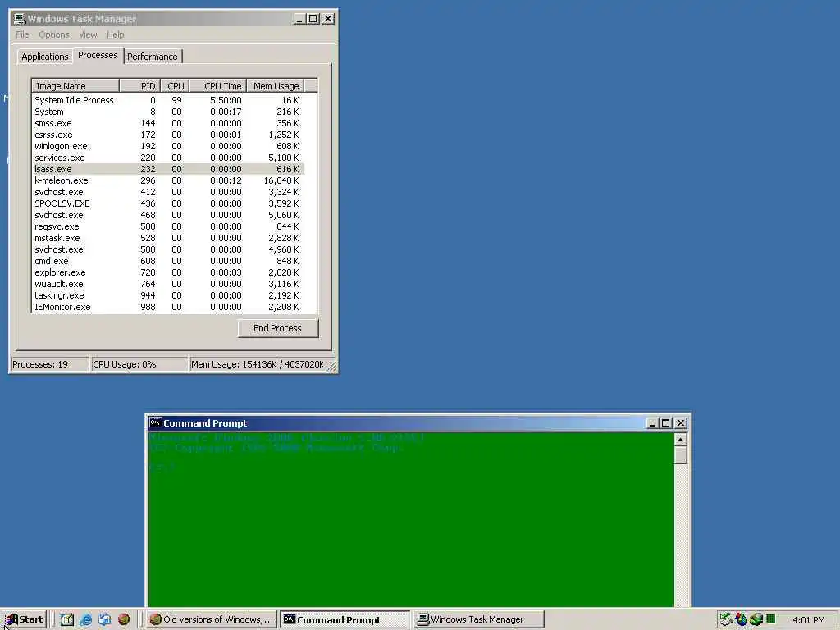The height and width of the screenshot is (630, 840).
Task: Launch Internet Explorer from quick launch
Action: pyautogui.click(x=85, y=619)
